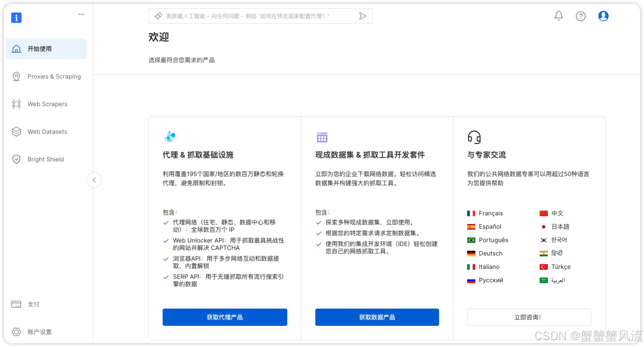Open help via the question mark icon
The width and height of the screenshot is (644, 347).
(x=581, y=16)
